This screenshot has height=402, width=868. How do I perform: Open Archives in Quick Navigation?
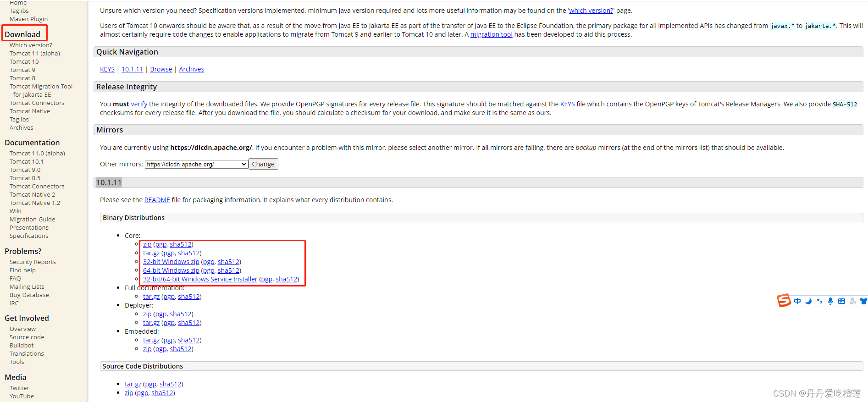(191, 69)
